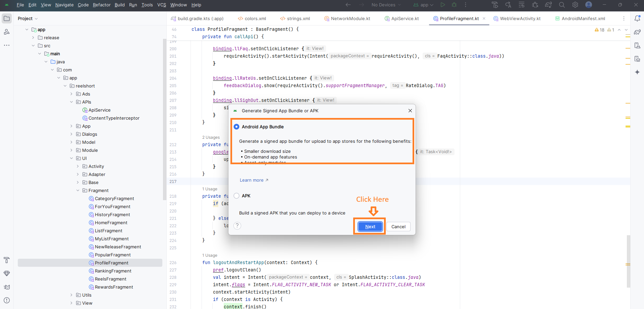Image resolution: width=644 pixels, height=309 pixels.
Task: Close the ProfileFragment.kt tab
Action: 484,18
